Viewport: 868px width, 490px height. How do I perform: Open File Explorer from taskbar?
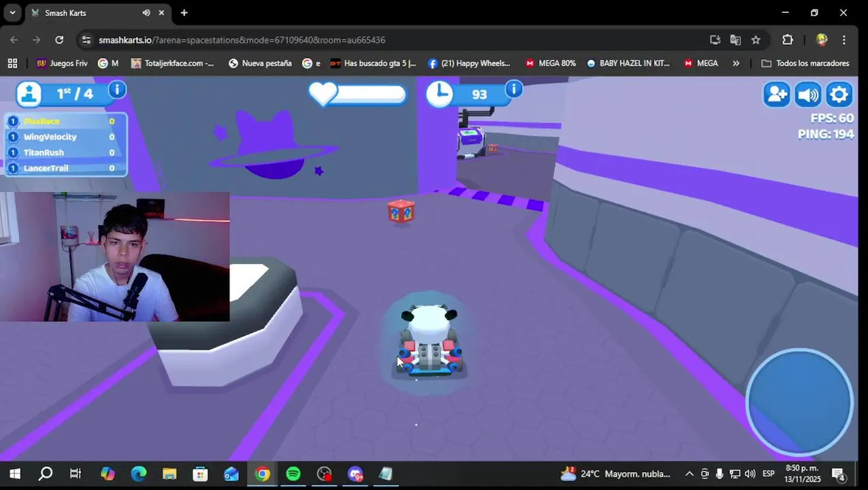pos(170,474)
